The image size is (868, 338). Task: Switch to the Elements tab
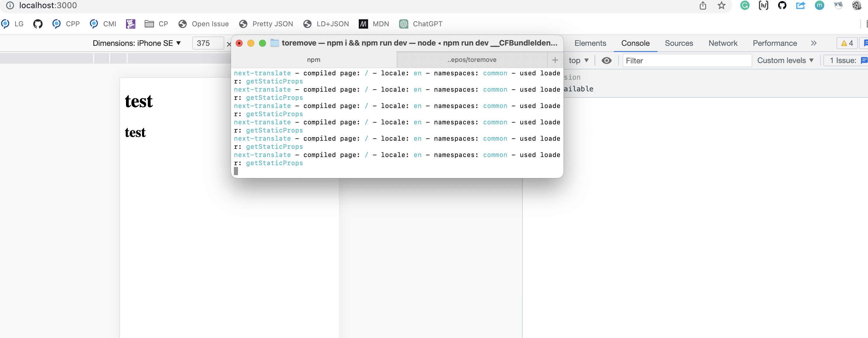pyautogui.click(x=590, y=43)
